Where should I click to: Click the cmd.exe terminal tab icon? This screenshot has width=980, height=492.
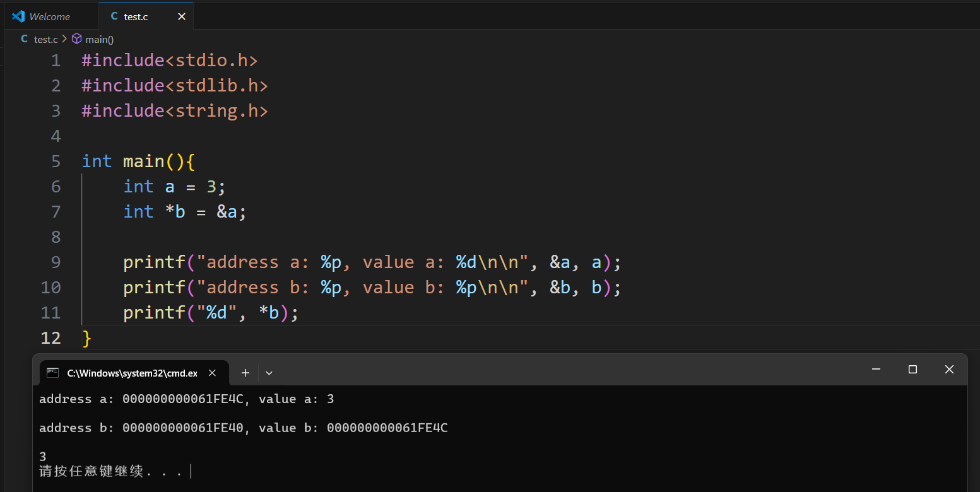click(x=53, y=373)
